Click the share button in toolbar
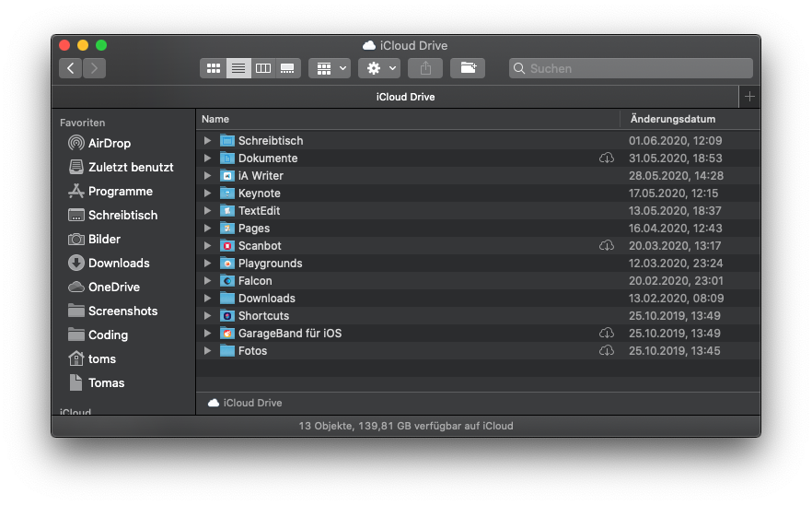This screenshot has height=505, width=812. point(425,68)
